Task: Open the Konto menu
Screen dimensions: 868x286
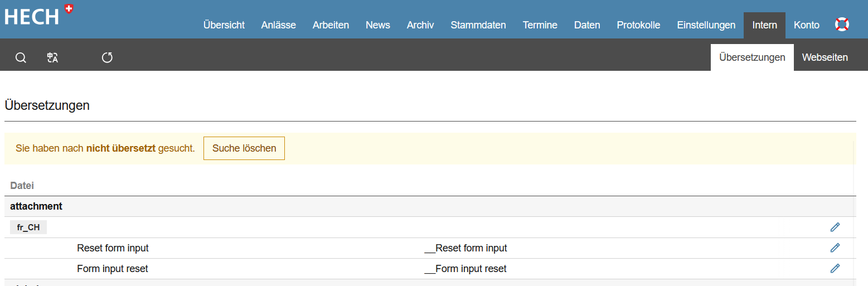Action: pos(806,25)
